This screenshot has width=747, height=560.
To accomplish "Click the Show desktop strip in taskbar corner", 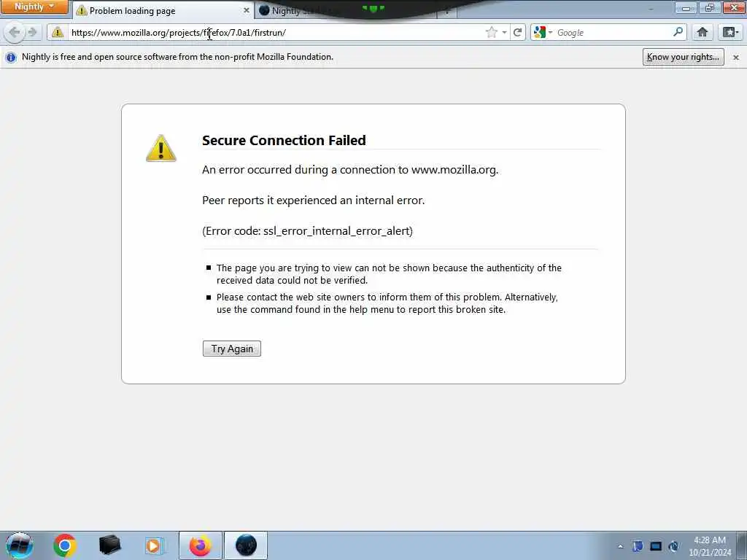I will [x=742, y=545].
